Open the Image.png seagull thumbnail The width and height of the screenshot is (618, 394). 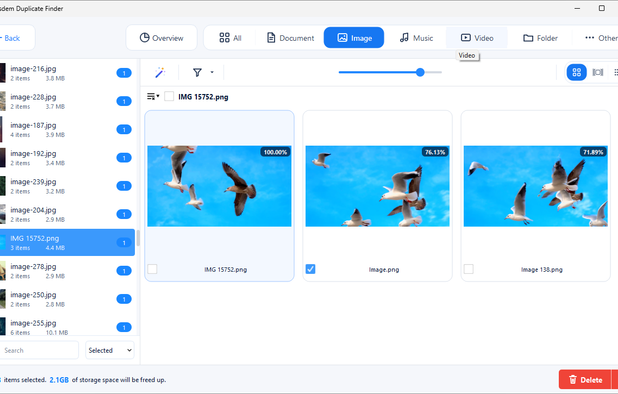pyautogui.click(x=377, y=186)
